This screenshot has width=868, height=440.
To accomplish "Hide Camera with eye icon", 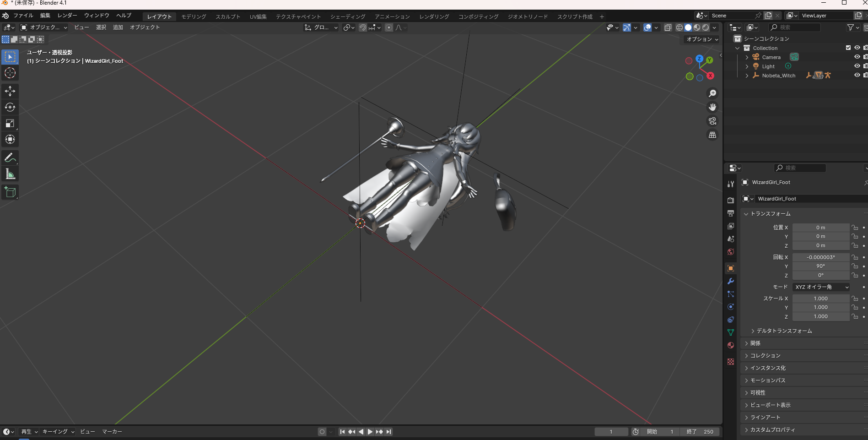I will 857,57.
